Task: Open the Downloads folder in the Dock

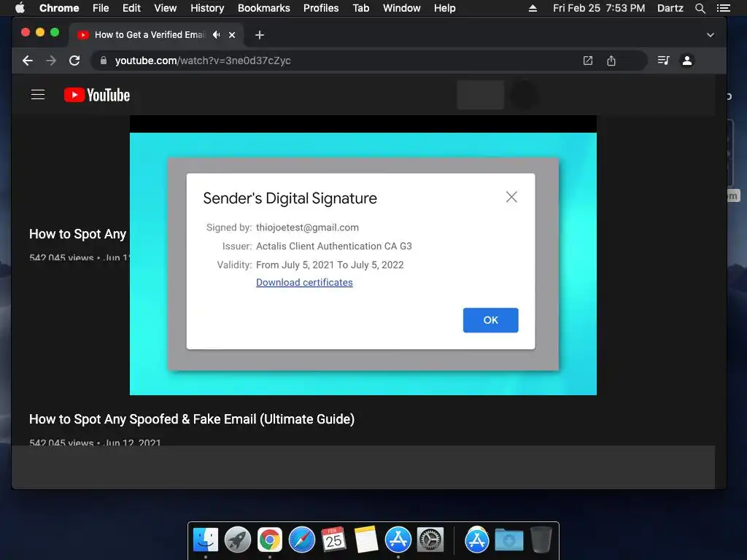Action: pyautogui.click(x=508, y=540)
